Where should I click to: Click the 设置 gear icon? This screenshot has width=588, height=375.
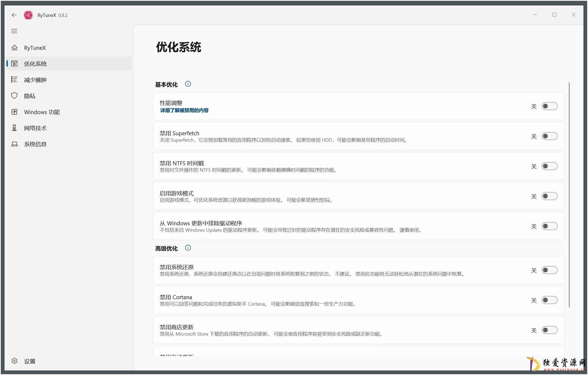pyautogui.click(x=14, y=361)
